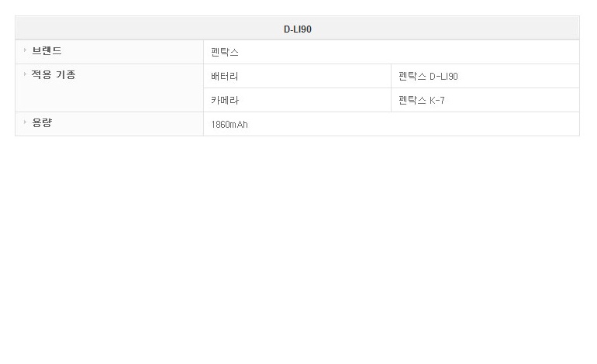
Task: Click the K-7 model text
Action: coord(437,101)
